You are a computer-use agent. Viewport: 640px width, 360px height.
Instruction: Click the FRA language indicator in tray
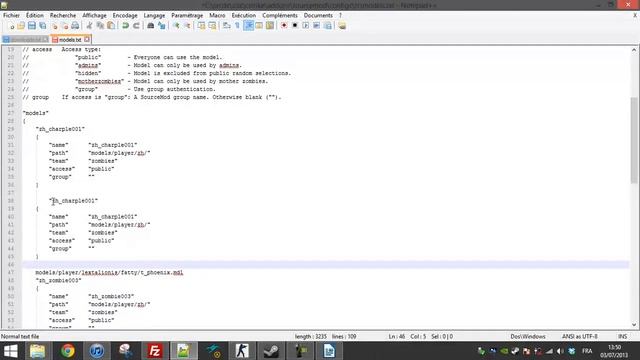587,351
